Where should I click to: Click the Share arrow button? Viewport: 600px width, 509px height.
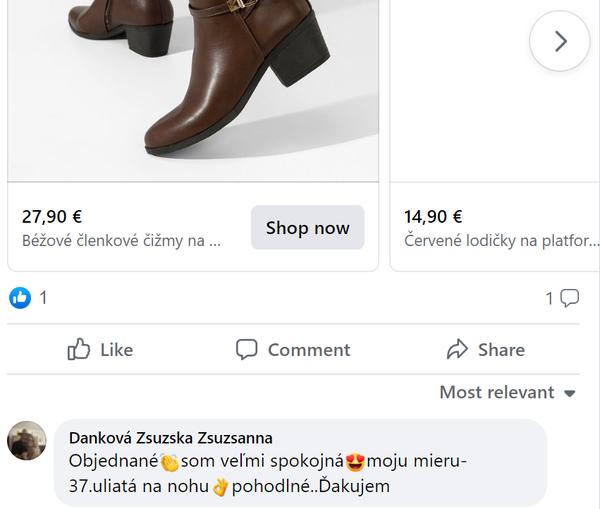point(485,349)
